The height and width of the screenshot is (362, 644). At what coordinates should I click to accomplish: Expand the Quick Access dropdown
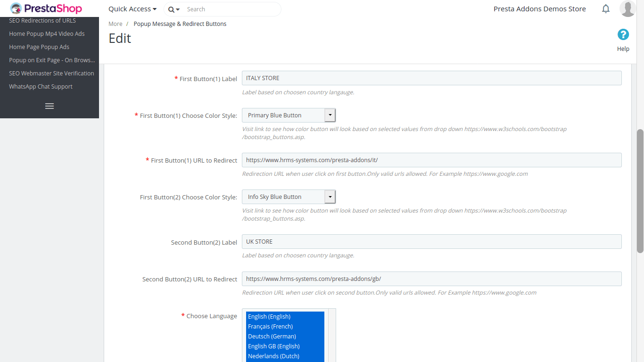pos(132,9)
